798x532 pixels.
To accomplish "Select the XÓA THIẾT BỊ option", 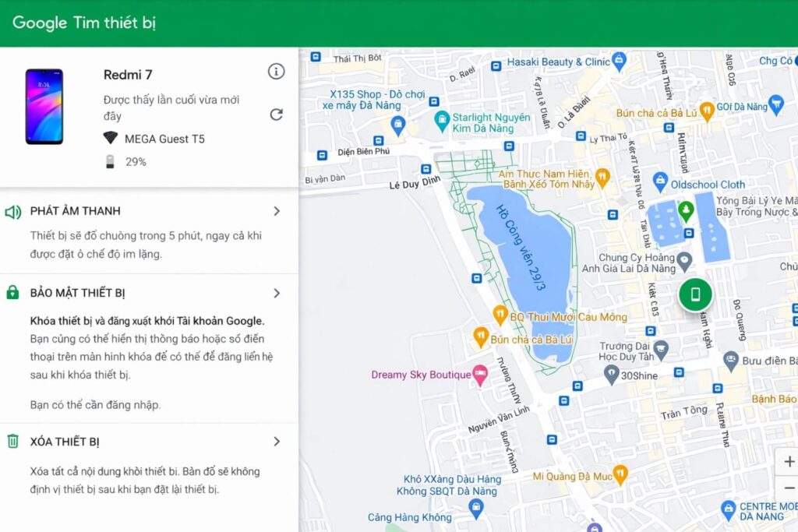I will click(x=65, y=442).
